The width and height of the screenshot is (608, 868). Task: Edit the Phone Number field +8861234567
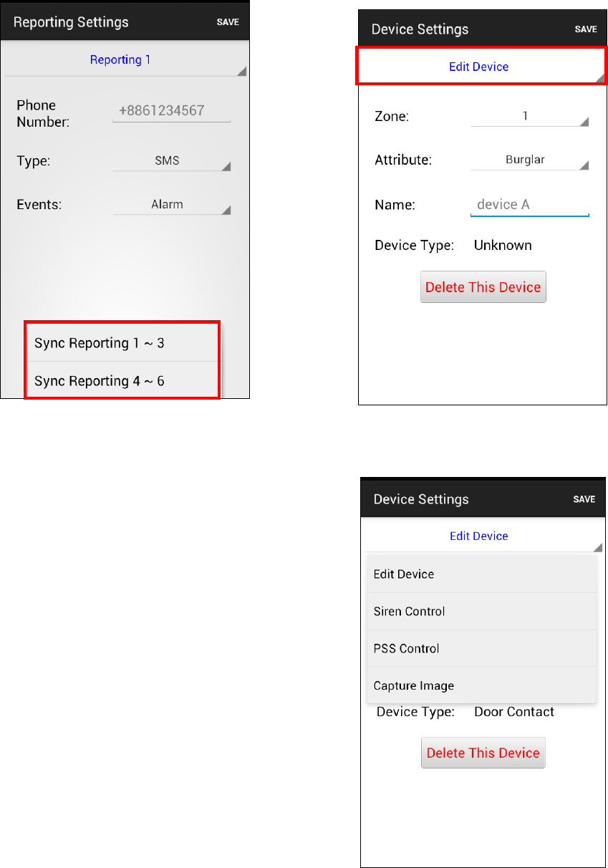[172, 111]
